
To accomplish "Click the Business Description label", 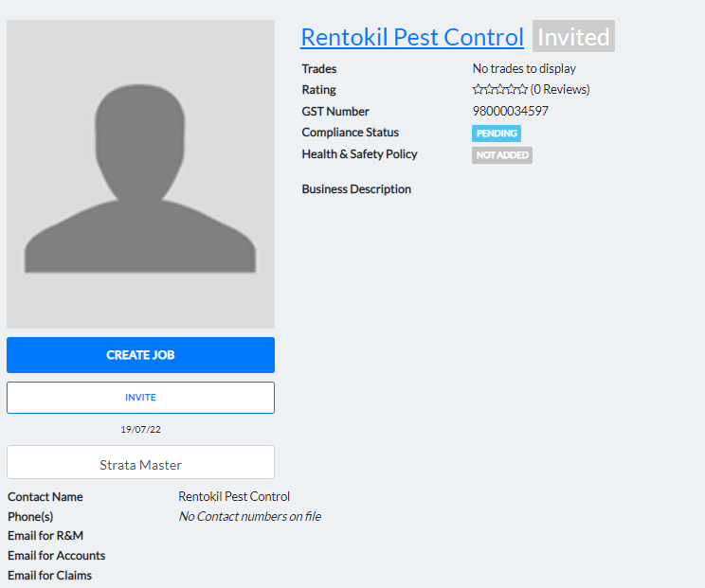I will pyautogui.click(x=356, y=189).
